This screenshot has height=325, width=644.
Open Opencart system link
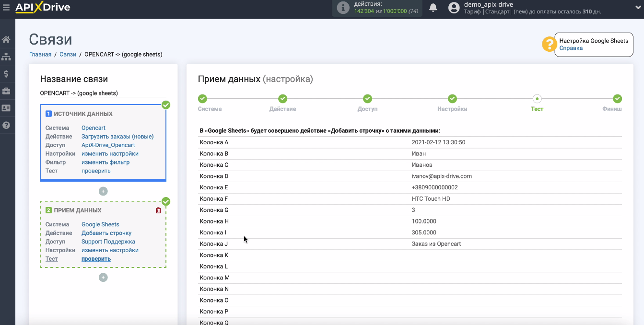(x=94, y=128)
